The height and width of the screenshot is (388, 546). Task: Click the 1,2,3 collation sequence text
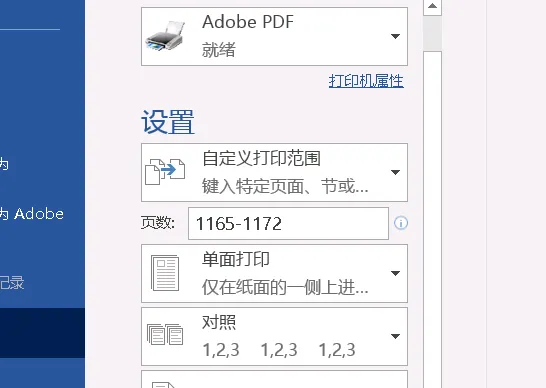coord(279,350)
